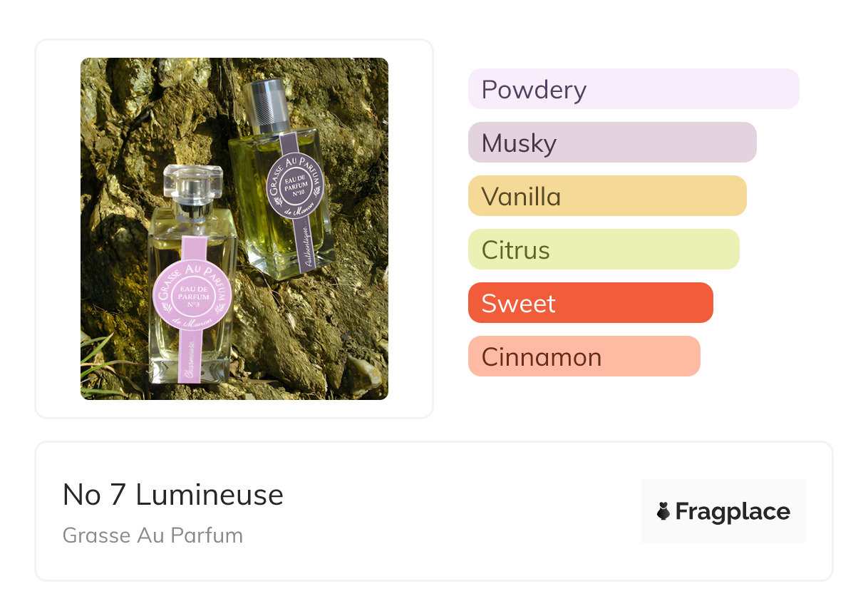The width and height of the screenshot is (868, 616).
Task: Click the "Cinnamon" text label
Action: coord(542,357)
